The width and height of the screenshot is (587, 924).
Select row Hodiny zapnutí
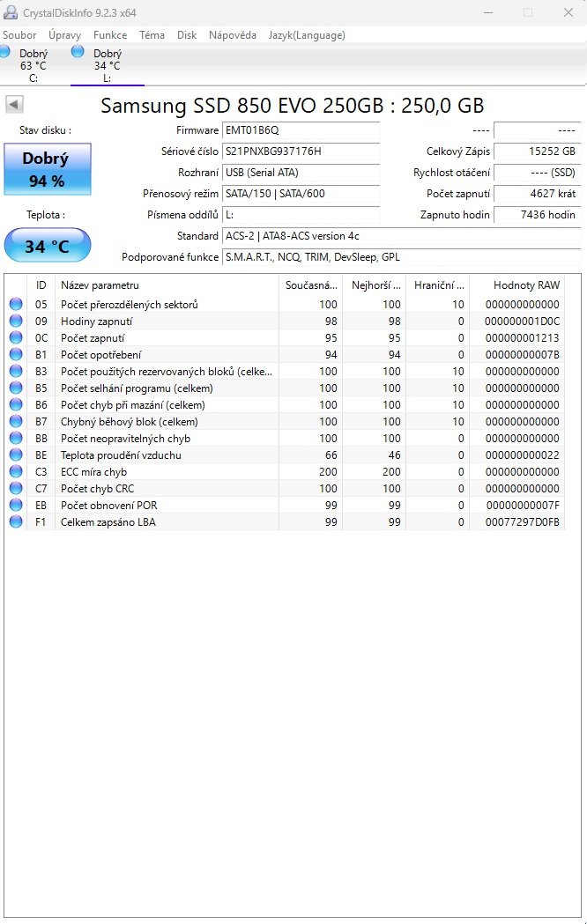point(285,321)
